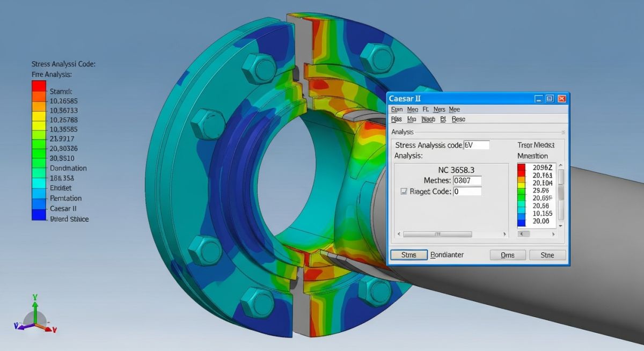Click the up arrow of legend vertical scrollbar

click(561, 166)
